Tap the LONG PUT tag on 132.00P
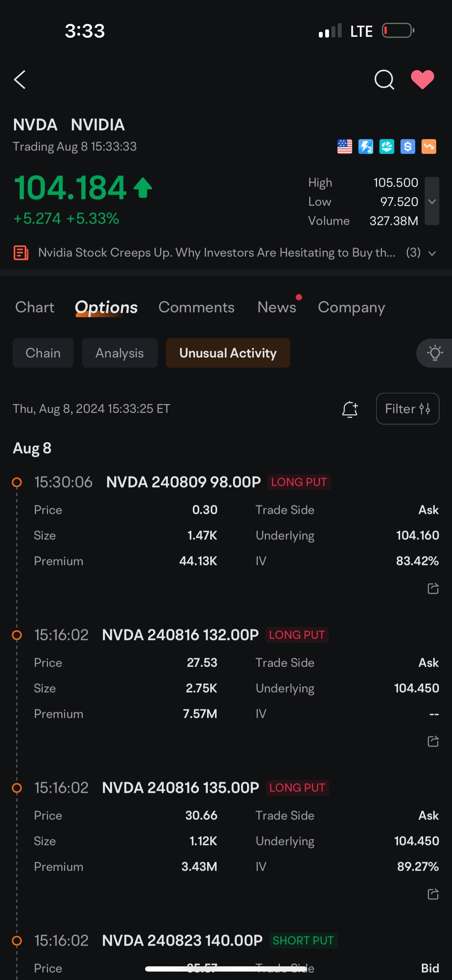The image size is (452, 980). [297, 635]
